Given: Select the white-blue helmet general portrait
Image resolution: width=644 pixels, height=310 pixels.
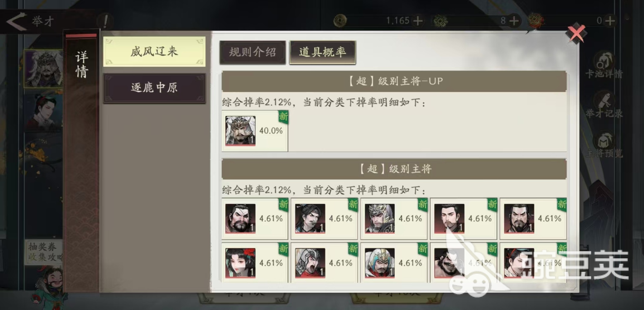Looking at the screenshot, I should point(379,263).
